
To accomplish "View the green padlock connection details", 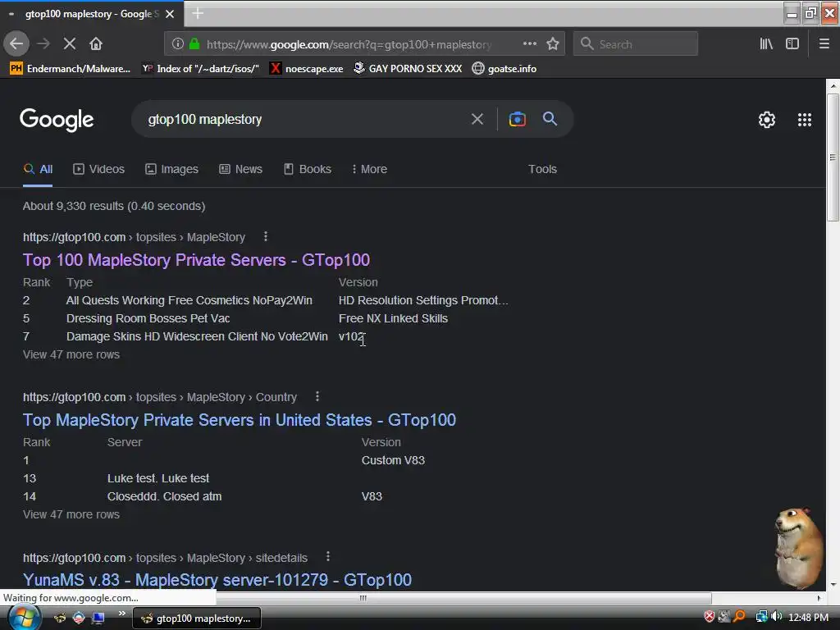I will tap(194, 44).
